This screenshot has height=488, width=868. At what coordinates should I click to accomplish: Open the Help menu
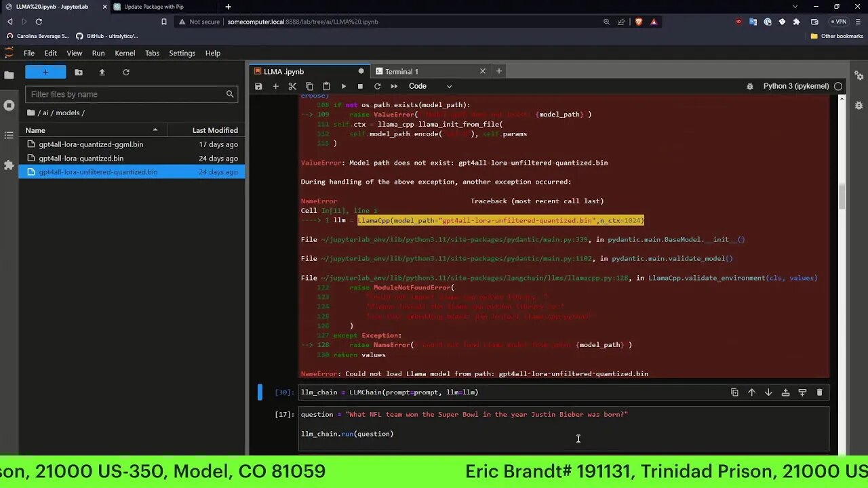tap(213, 53)
